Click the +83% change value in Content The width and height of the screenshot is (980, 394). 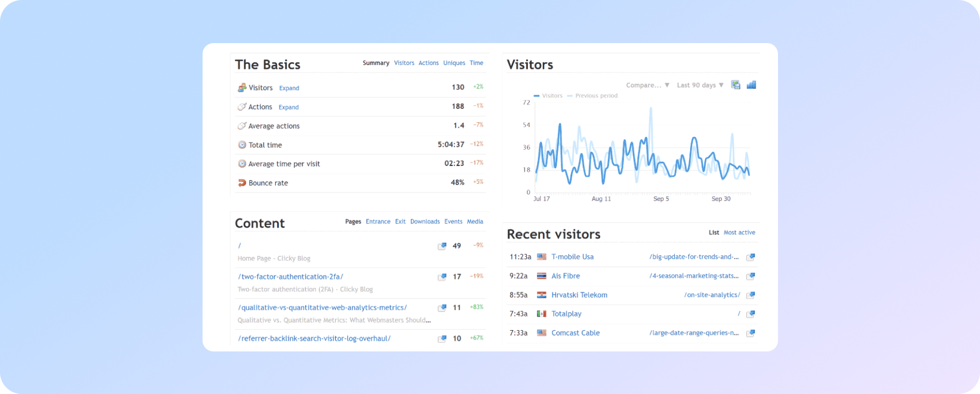click(x=477, y=307)
